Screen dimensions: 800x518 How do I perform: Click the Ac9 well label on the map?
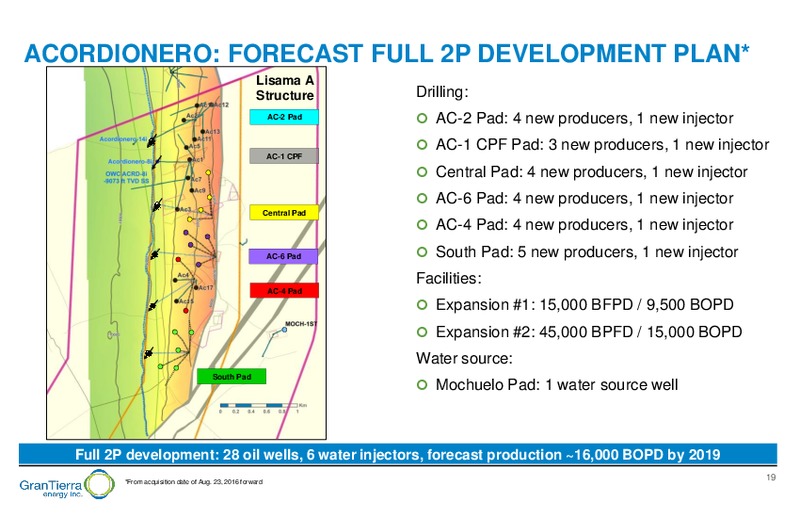click(x=200, y=190)
